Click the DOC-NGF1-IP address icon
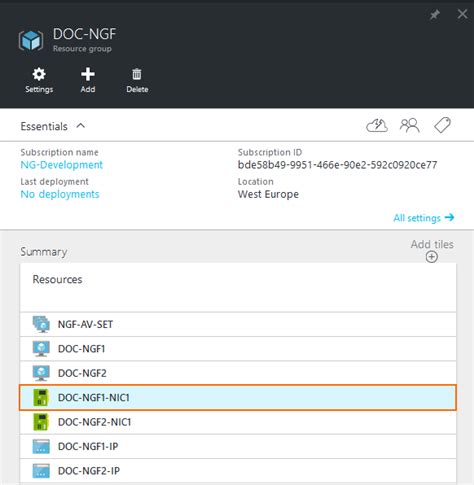 (x=41, y=446)
